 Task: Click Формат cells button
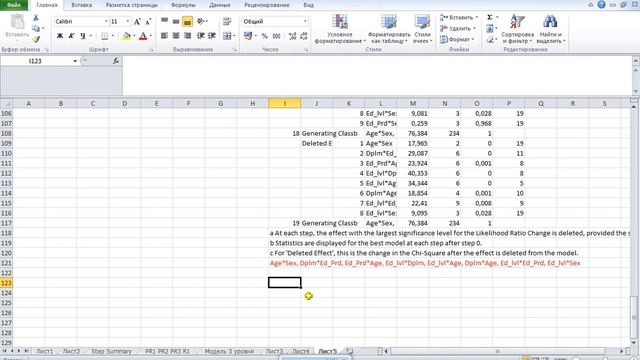457,40
